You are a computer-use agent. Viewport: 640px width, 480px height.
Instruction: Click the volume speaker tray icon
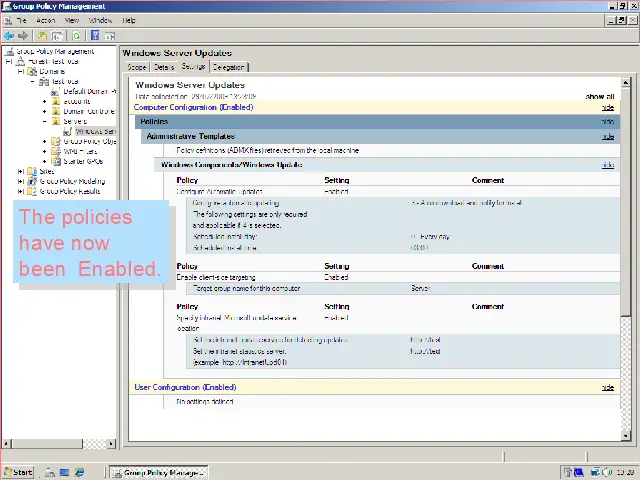[608, 472]
